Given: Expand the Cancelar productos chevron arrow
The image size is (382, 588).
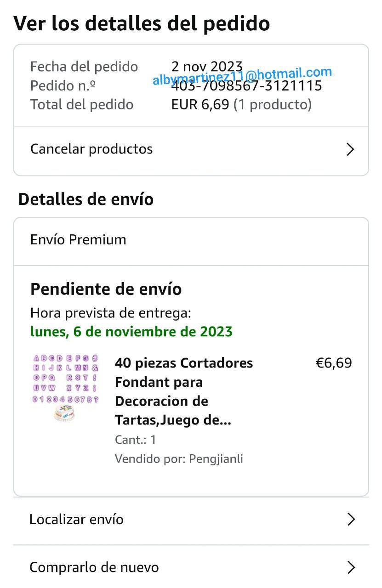Looking at the screenshot, I should point(350,149).
